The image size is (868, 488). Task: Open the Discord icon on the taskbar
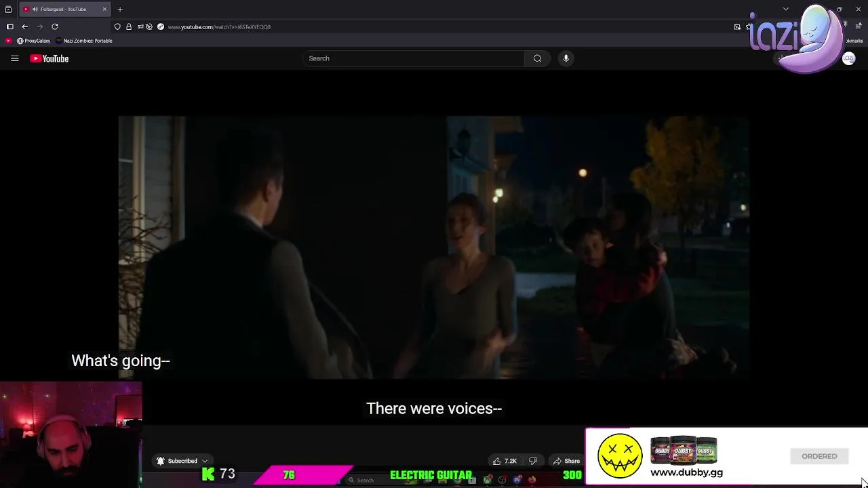(x=517, y=480)
